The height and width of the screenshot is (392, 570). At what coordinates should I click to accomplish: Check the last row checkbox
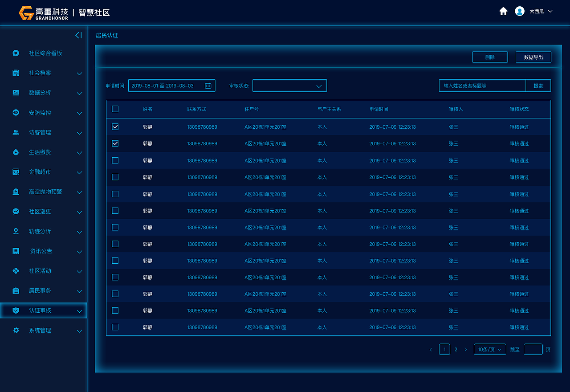point(115,327)
